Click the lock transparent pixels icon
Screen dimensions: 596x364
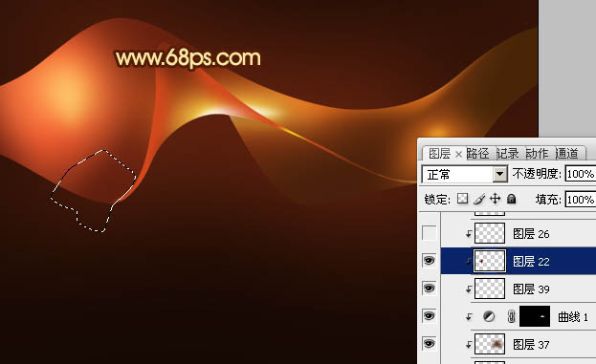462,199
